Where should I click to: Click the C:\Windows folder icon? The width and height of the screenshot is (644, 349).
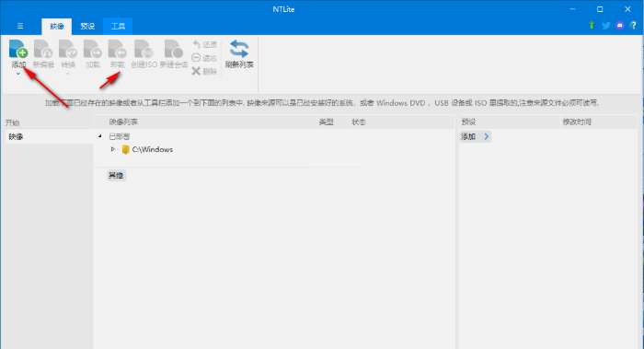(x=126, y=149)
